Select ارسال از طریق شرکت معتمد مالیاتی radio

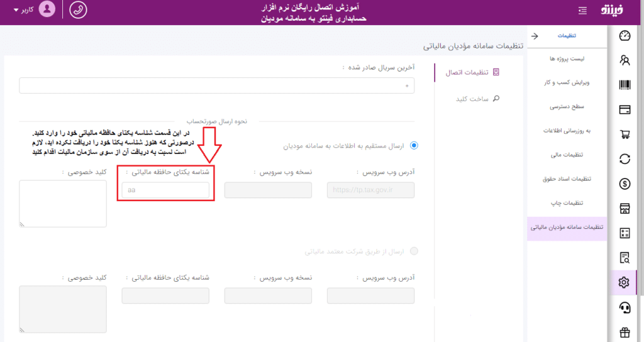414,251
